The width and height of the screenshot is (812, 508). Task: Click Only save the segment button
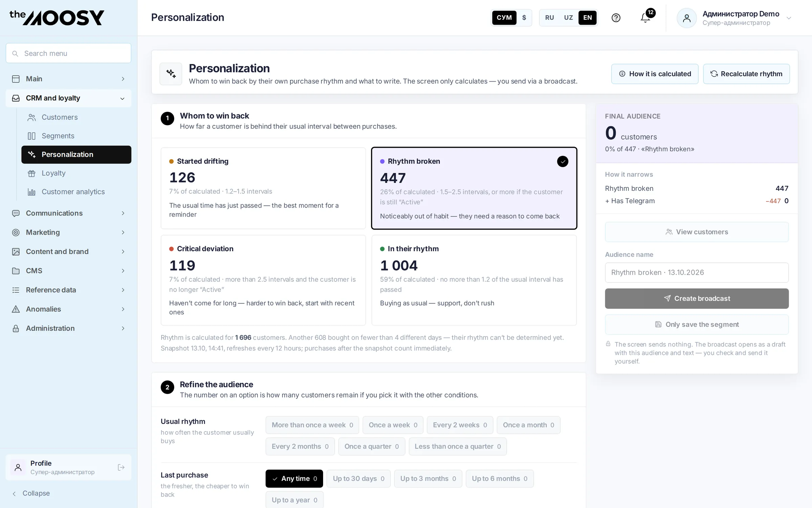pos(697,324)
